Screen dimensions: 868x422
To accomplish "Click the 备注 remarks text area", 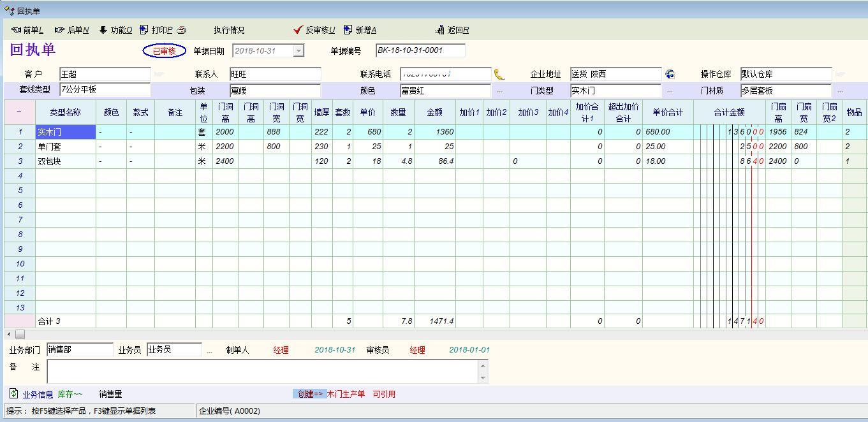I will coord(262,372).
